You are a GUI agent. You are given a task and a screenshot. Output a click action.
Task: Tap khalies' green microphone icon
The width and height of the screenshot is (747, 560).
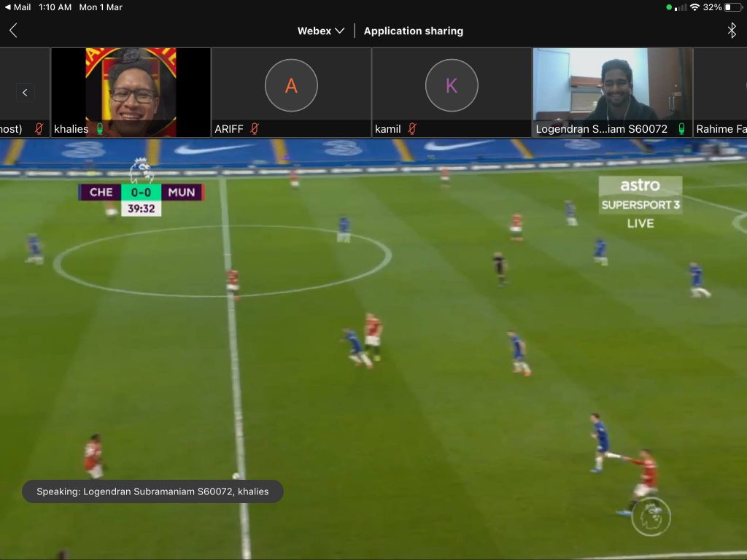[100, 129]
